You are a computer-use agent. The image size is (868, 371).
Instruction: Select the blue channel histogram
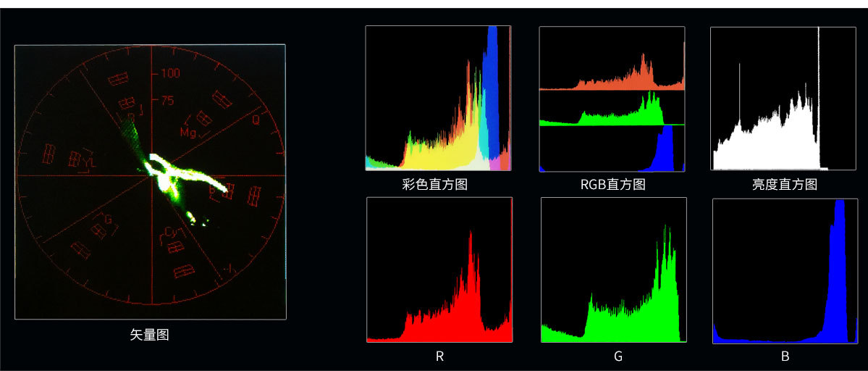pyautogui.click(x=785, y=271)
